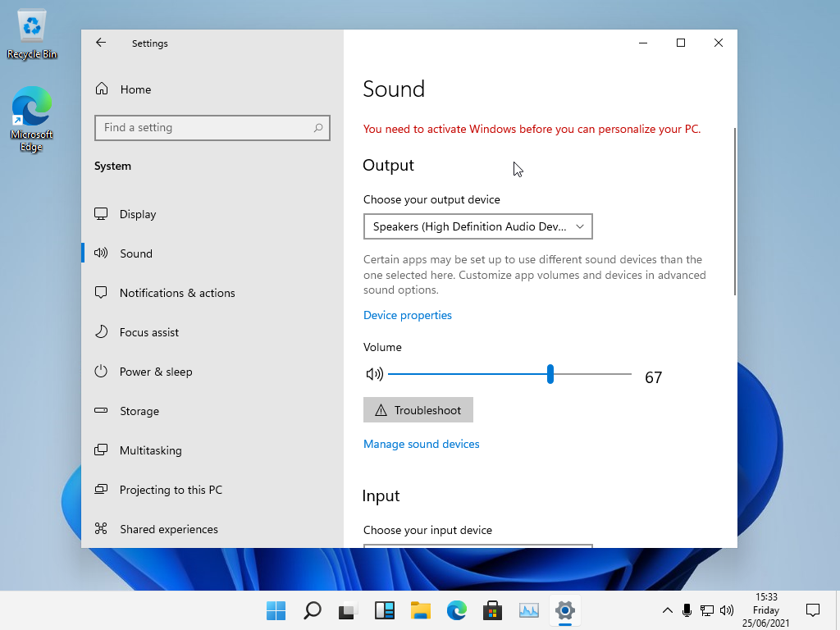
Task: Select Display in the System sidebar
Action: coord(138,214)
